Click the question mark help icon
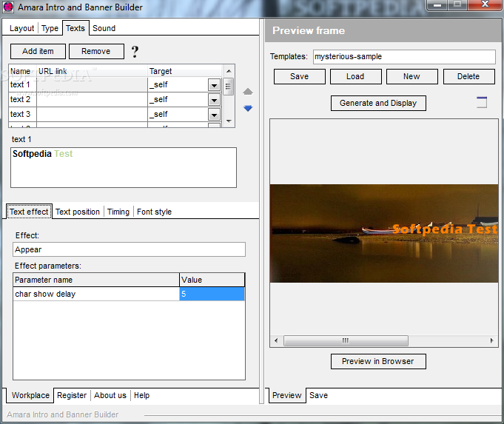Image resolution: width=504 pixels, height=424 pixels. (135, 52)
